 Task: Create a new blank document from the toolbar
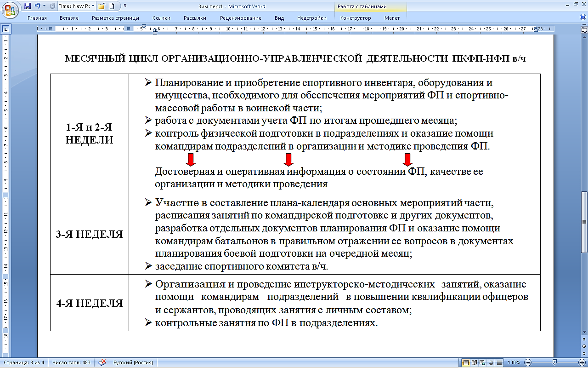pos(112,6)
